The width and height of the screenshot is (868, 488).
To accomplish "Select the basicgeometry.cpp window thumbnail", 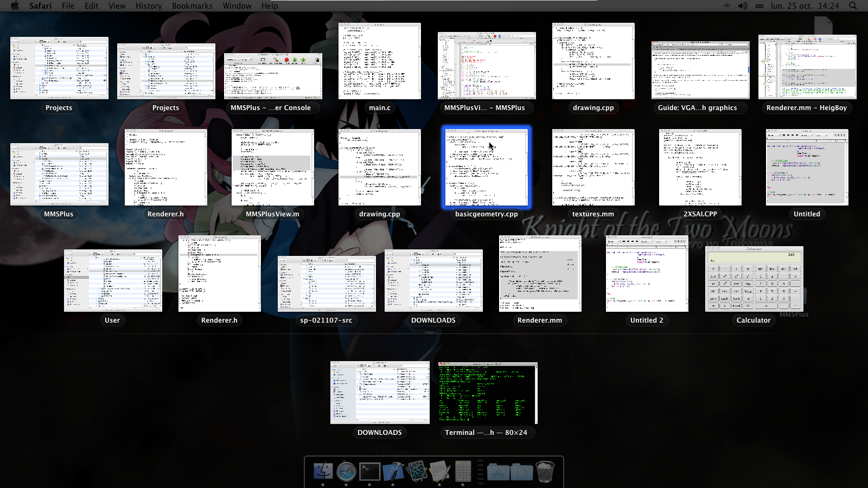I will [x=486, y=168].
